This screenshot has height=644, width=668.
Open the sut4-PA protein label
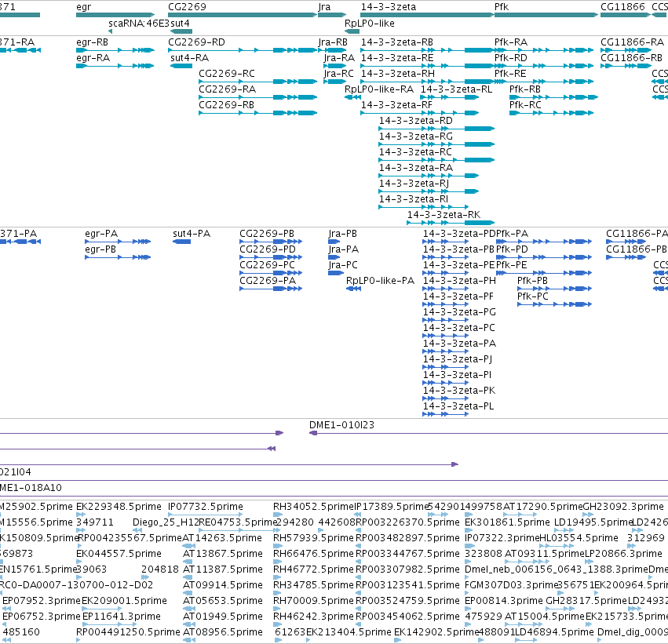(x=192, y=234)
